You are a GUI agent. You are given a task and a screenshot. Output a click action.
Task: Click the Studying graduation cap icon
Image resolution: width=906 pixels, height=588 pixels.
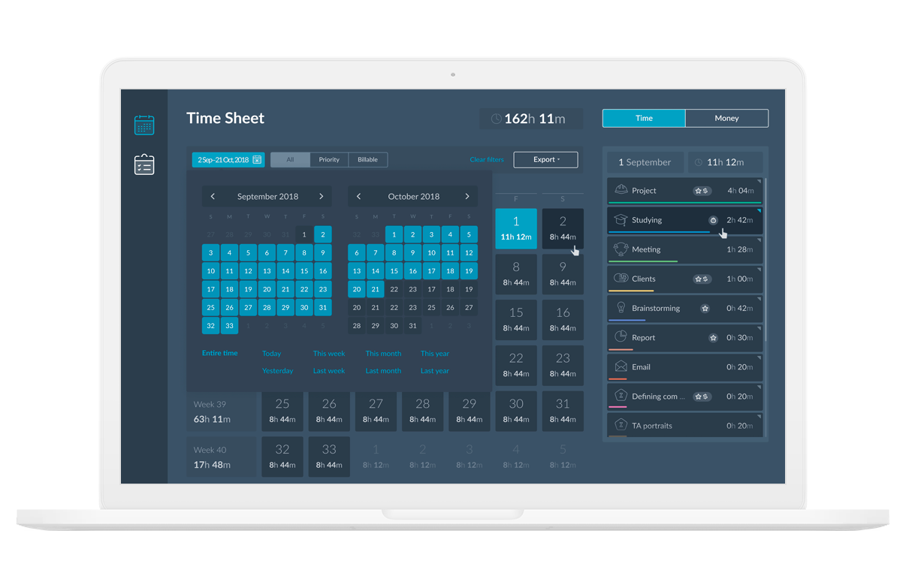pos(621,220)
